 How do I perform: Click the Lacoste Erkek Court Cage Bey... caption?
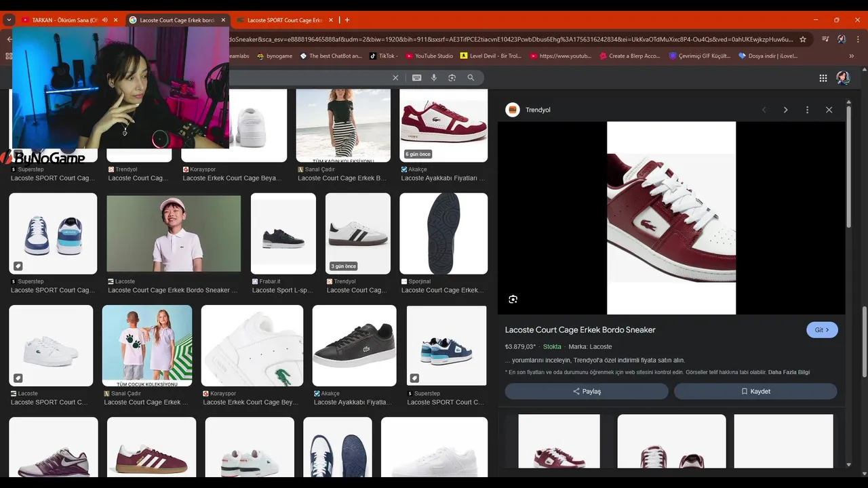[x=251, y=402]
